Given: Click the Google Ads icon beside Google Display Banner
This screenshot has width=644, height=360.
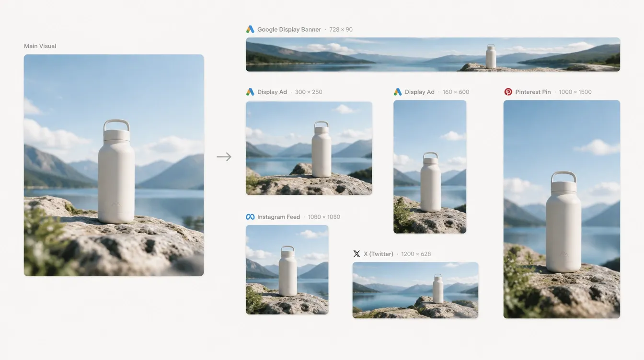Looking at the screenshot, I should tap(250, 29).
